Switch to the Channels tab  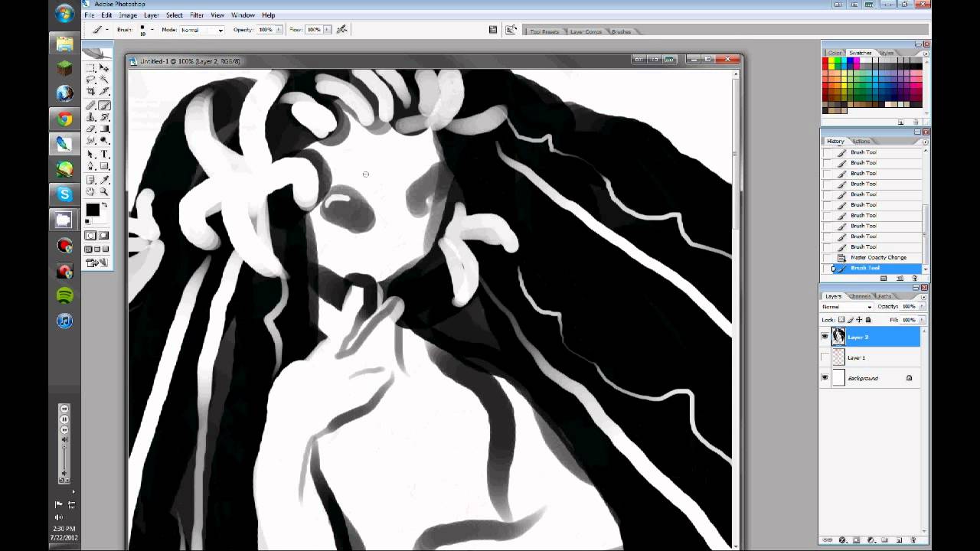(860, 296)
